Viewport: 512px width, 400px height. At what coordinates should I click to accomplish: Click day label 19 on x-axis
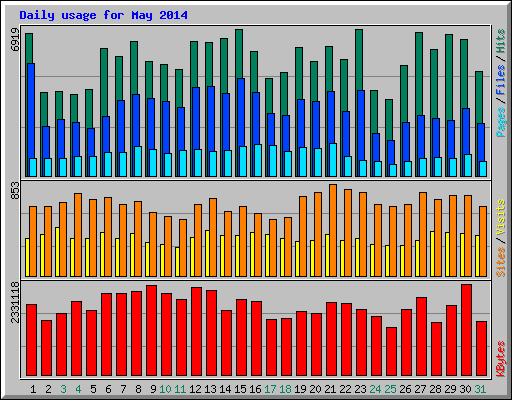coord(300,389)
